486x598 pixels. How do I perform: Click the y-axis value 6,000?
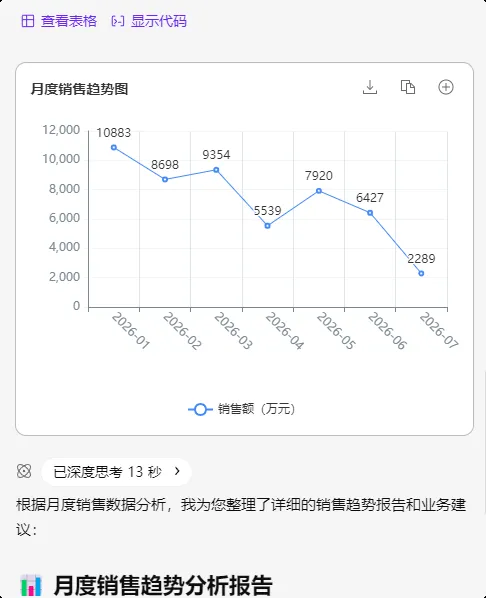[64, 218]
